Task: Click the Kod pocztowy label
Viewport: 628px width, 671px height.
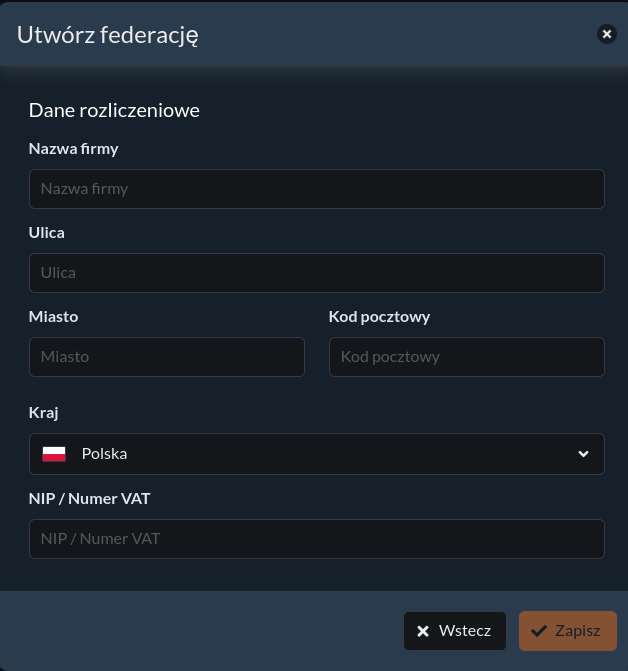Action: point(379,317)
